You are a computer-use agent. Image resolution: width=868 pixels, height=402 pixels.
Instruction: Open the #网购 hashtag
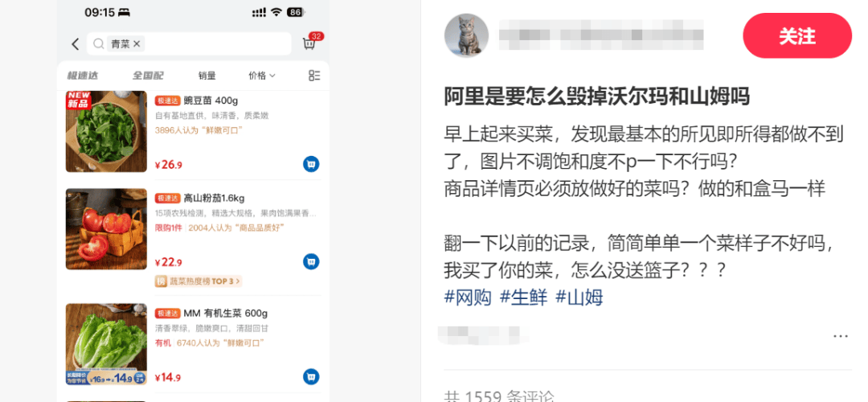click(468, 297)
